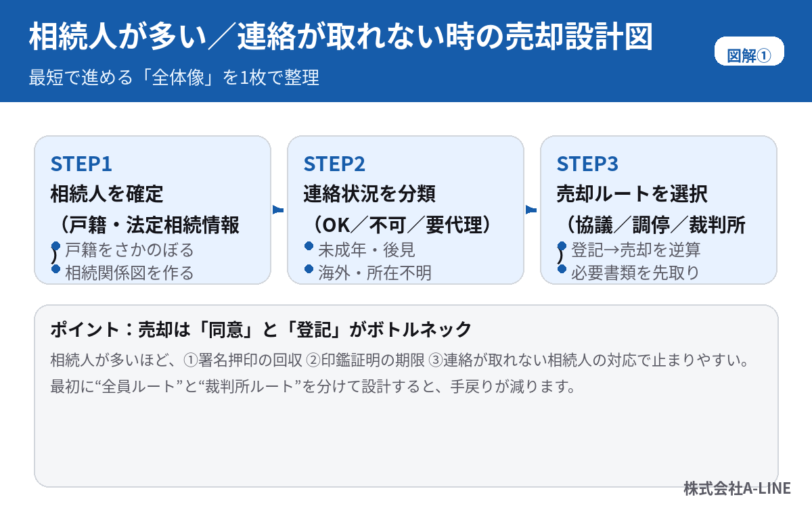Click the arrow between STEP2 and STEP3
812x514 pixels.
(531, 210)
